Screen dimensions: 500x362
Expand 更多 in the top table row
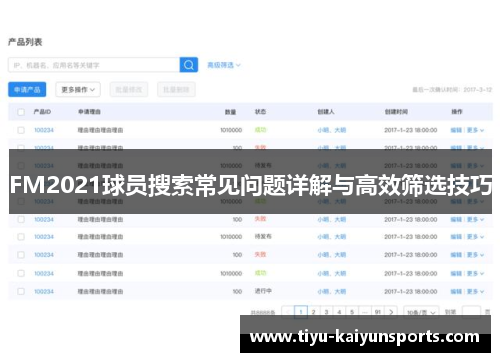coord(475,130)
